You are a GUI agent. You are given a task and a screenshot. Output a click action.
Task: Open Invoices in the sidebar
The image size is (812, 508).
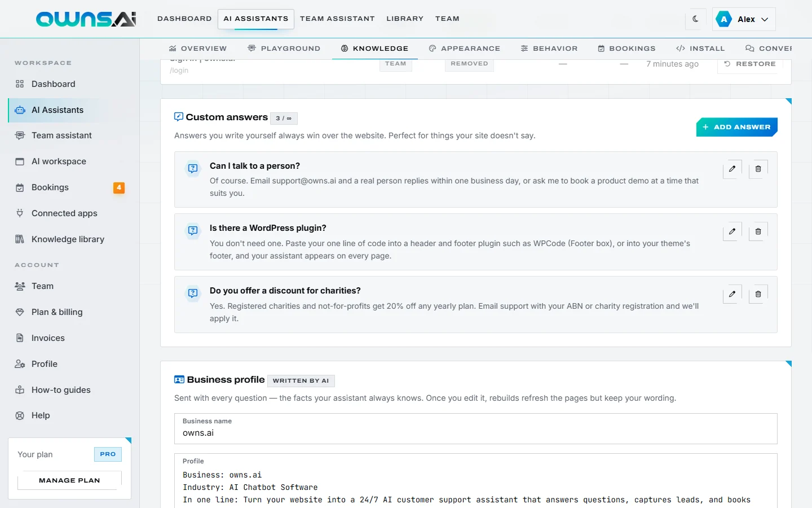(69, 338)
